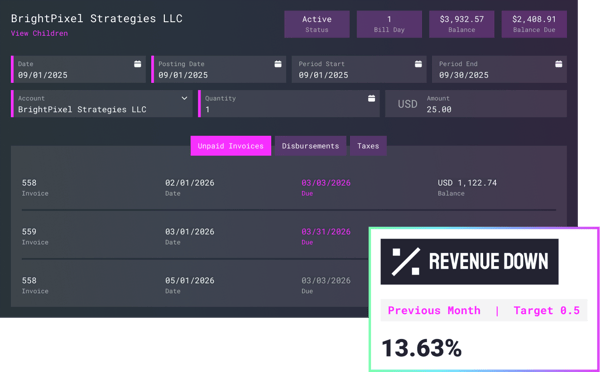
Task: Open calendar icon in Period End field
Action: click(x=559, y=64)
